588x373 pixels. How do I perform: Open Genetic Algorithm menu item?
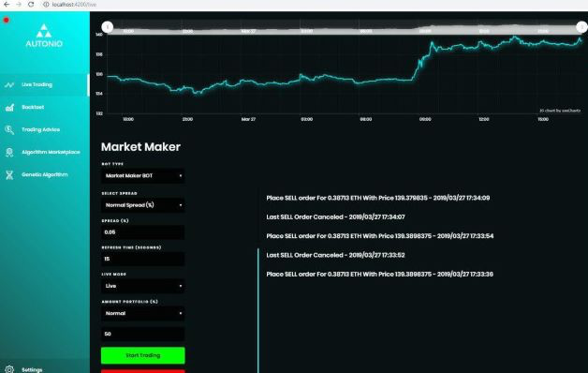[45, 175]
